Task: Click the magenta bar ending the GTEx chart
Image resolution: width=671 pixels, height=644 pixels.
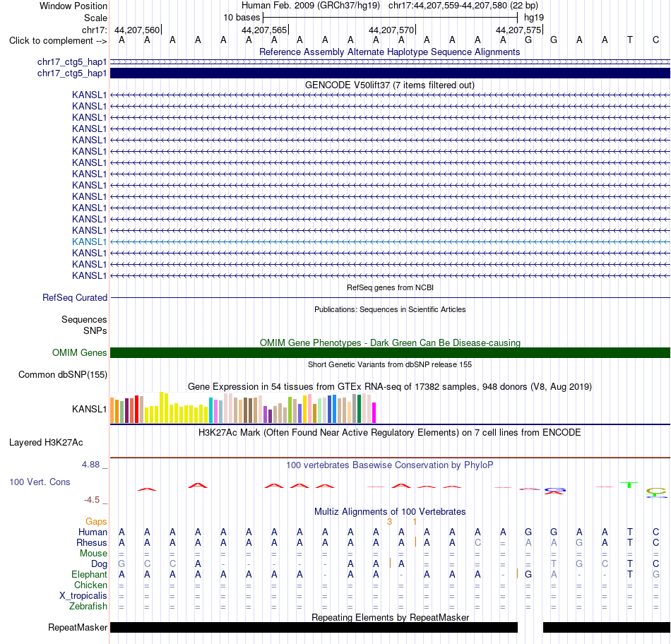Action: point(374,413)
